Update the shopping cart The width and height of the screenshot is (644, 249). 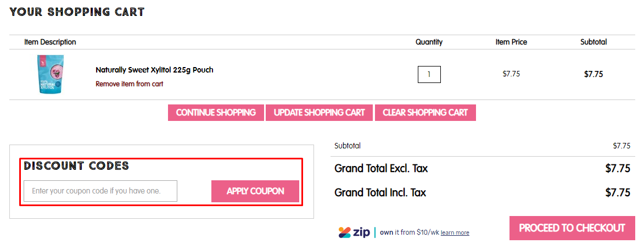(x=319, y=113)
